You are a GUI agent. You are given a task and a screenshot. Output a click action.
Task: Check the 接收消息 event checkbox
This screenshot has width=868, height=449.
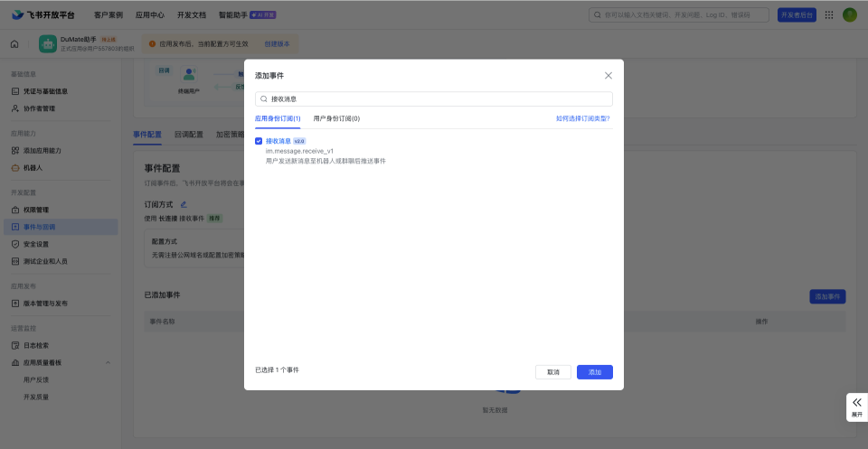point(259,141)
